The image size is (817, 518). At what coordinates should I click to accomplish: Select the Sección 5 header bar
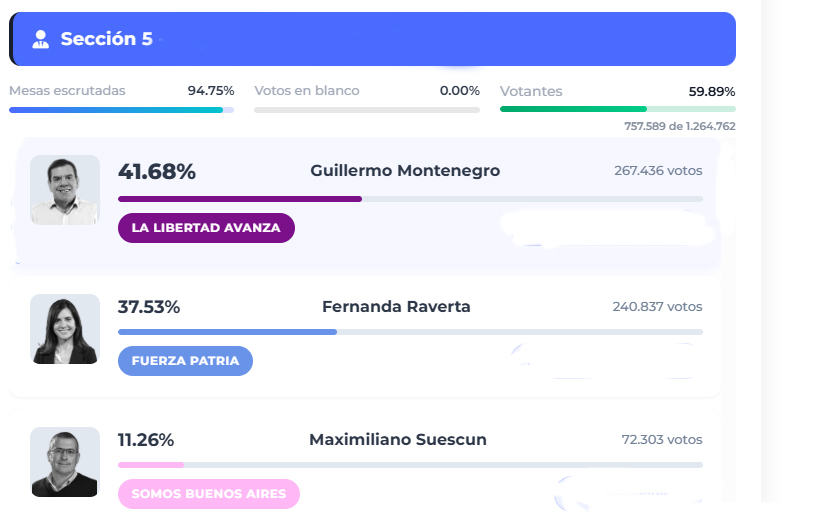[400, 40]
